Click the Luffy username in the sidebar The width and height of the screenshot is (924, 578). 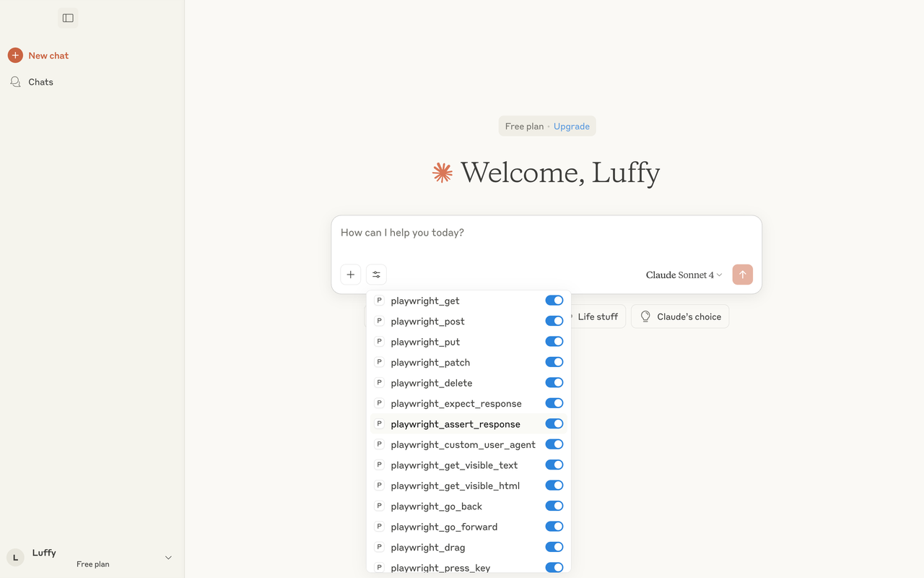tap(44, 553)
